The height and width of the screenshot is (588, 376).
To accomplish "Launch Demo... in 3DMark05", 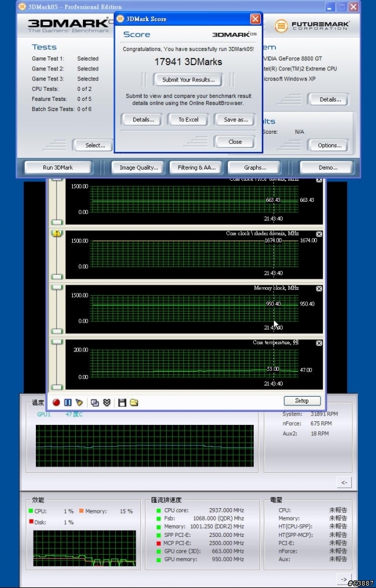I will coord(328,168).
